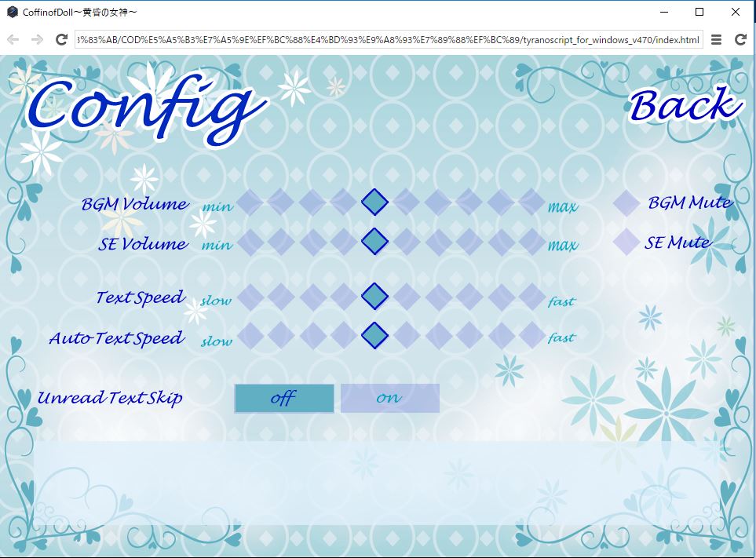Set Auto Text Speed to tenth diamond
Viewport: 756px width, 558px height.
(x=531, y=335)
